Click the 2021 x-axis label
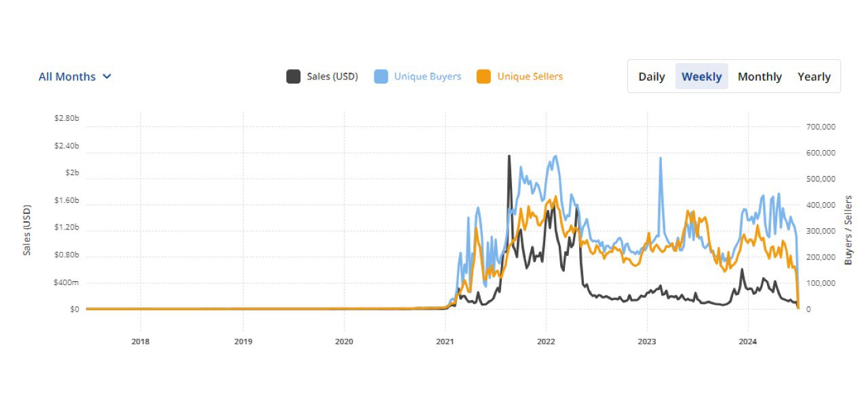 (445, 342)
